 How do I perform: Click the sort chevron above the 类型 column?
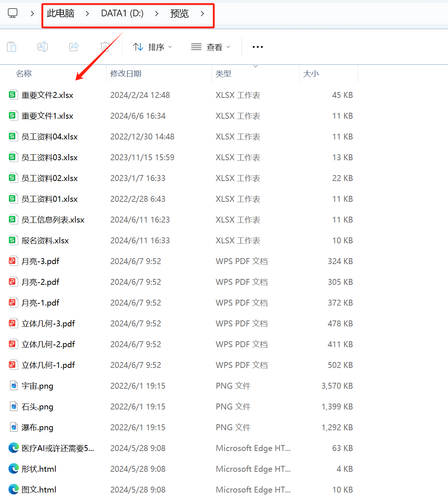click(x=255, y=66)
